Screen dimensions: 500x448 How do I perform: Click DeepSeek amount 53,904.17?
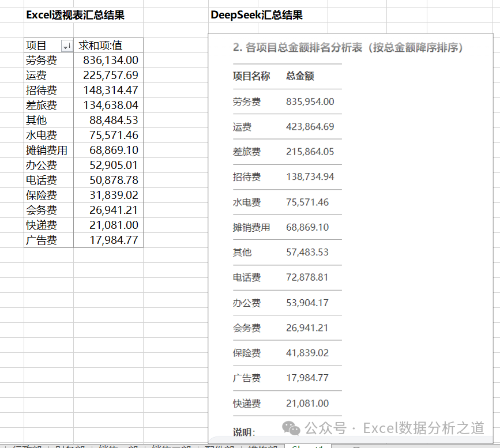(307, 303)
